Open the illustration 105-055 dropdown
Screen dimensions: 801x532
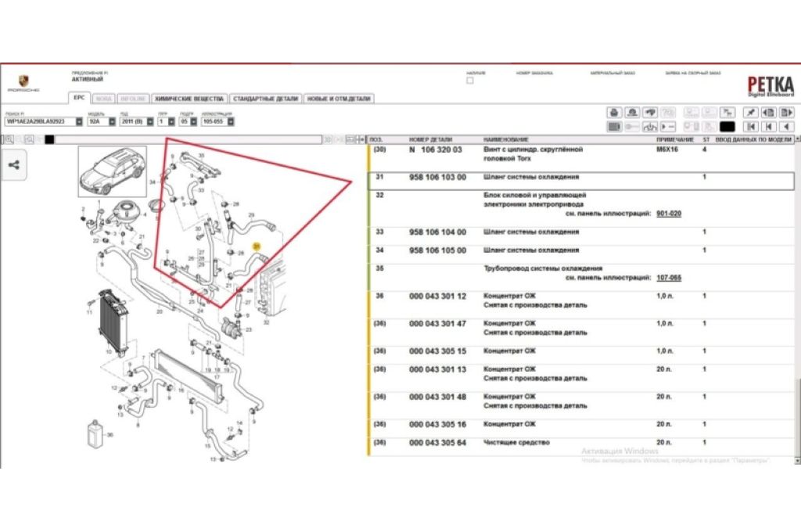click(x=231, y=121)
